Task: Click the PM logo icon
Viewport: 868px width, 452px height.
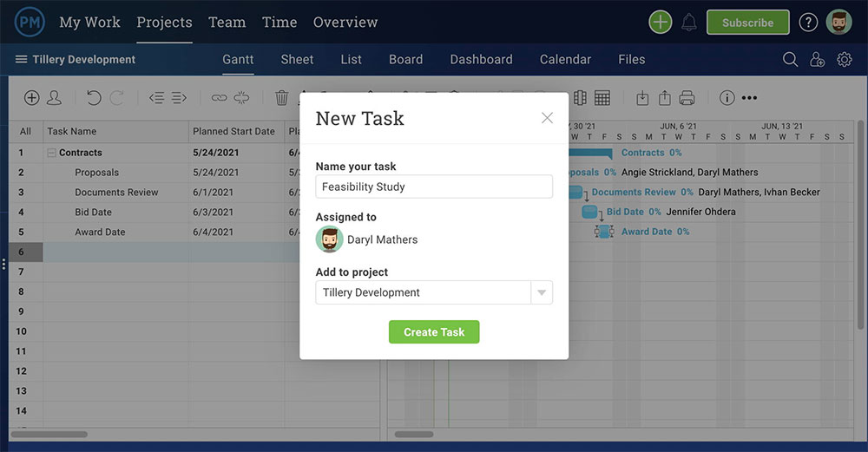Action: point(30,23)
